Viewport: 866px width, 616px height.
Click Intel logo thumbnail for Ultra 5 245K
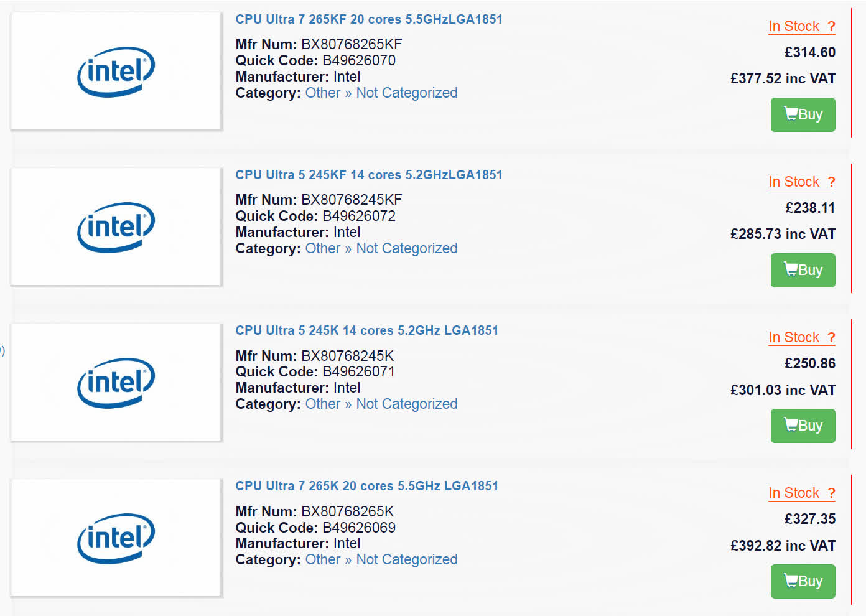[116, 383]
